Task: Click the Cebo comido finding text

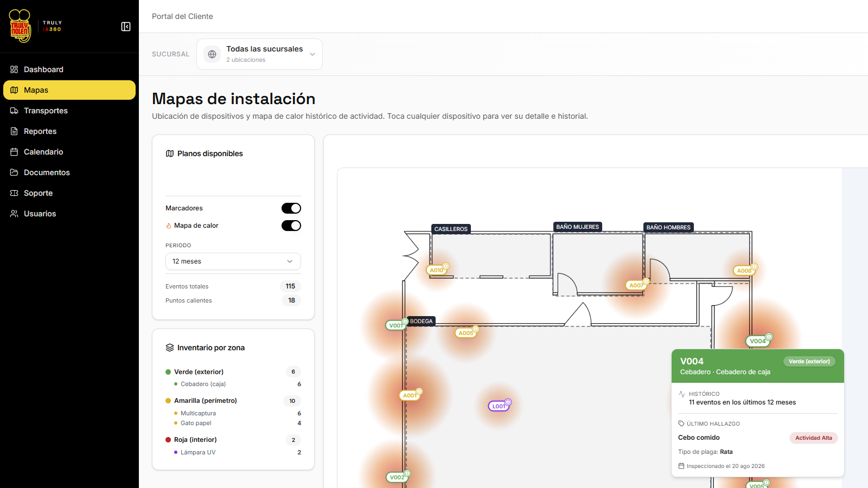Action: tap(699, 438)
